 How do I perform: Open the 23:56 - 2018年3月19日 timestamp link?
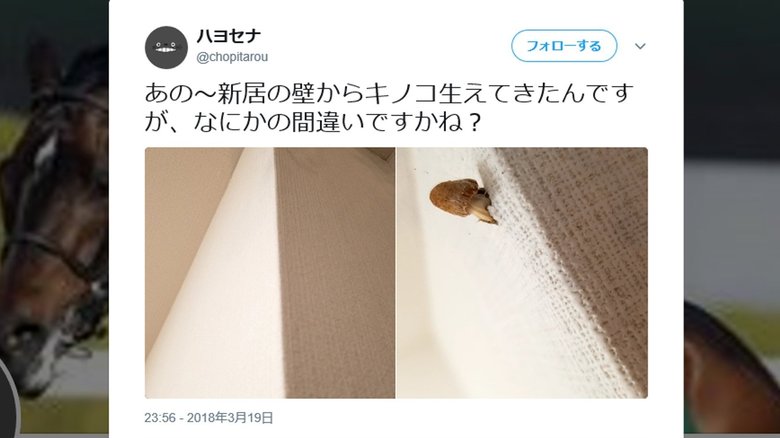click(x=209, y=418)
